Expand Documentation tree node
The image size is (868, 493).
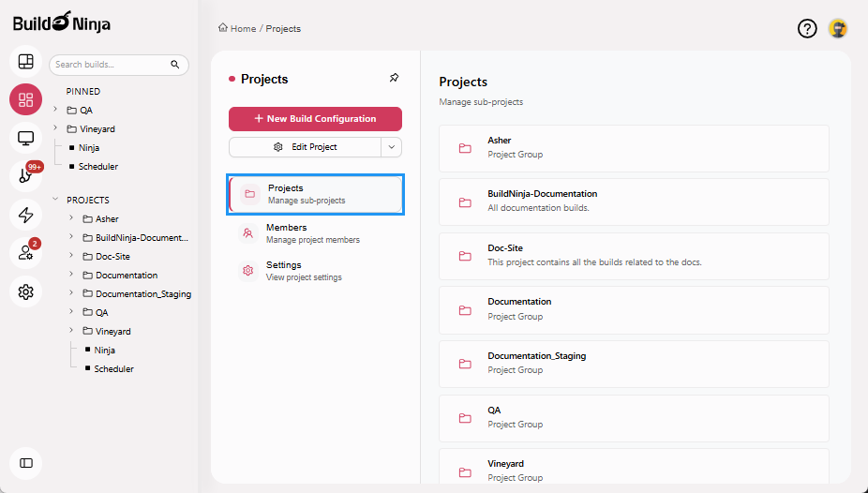(71, 275)
